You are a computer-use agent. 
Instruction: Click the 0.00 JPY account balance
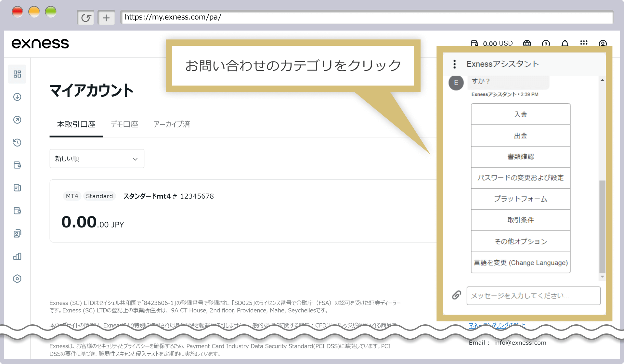(x=93, y=222)
